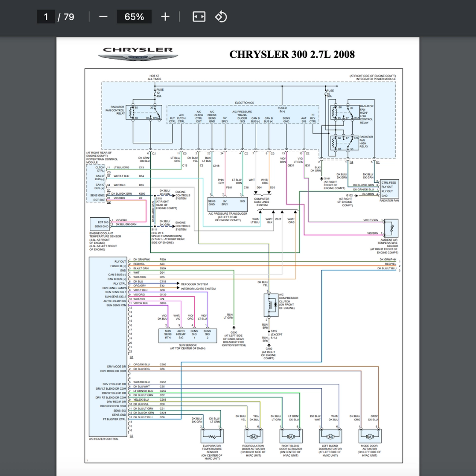This screenshot has height=476, width=476.
Task: Click the DEFOGGER SYSTEM label
Action: tap(194, 284)
